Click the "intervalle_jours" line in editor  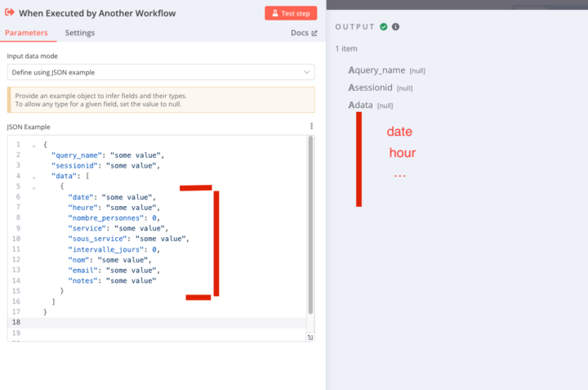tap(114, 249)
